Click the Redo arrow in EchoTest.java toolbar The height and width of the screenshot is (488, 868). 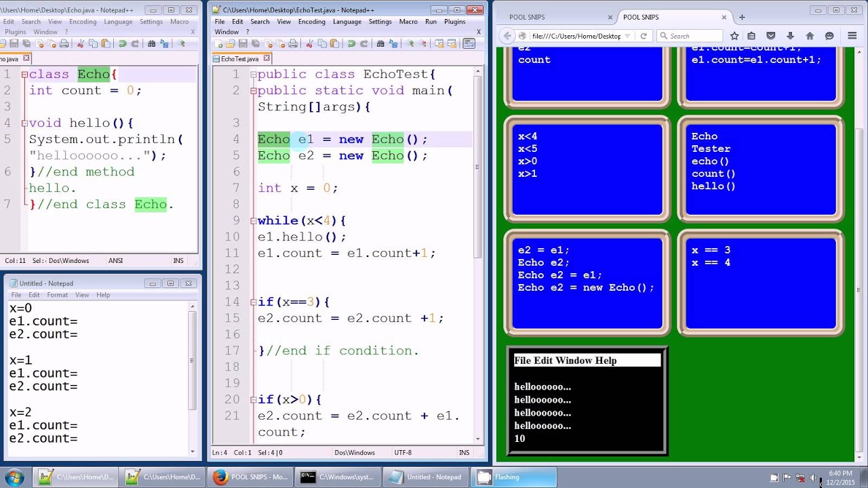click(x=364, y=43)
